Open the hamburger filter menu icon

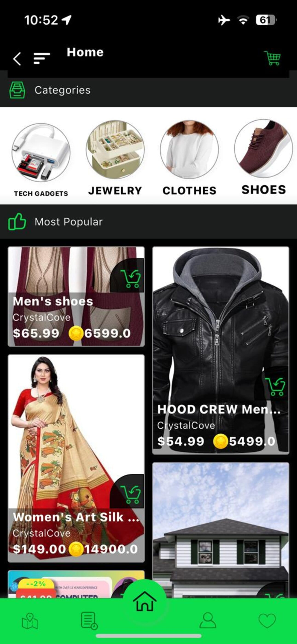[x=42, y=59]
